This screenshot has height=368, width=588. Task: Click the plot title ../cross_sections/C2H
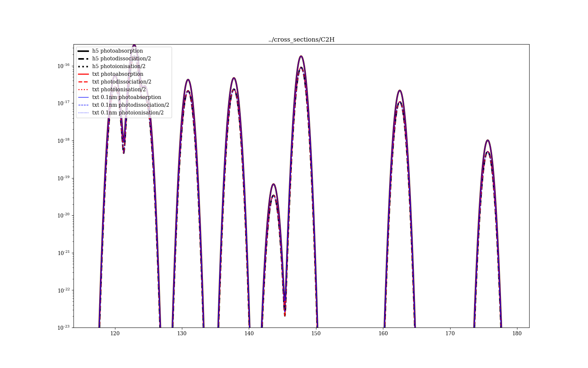tap(301, 40)
